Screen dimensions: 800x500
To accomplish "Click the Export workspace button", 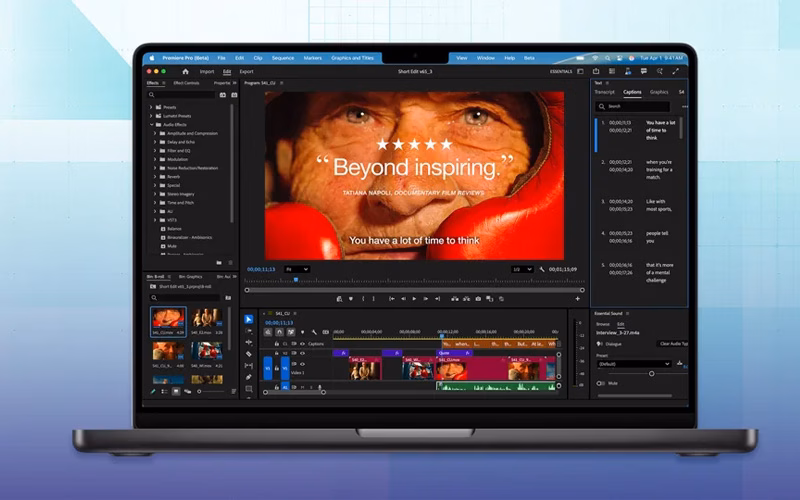I will [x=246, y=72].
